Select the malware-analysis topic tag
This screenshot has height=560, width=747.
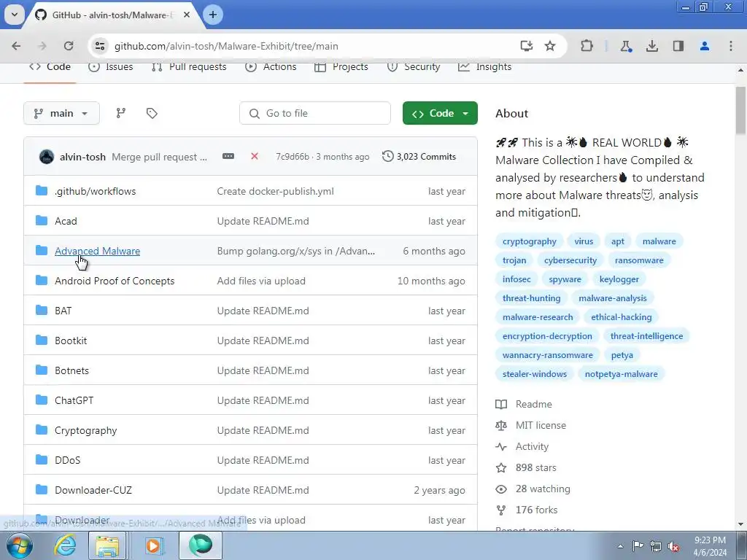tap(613, 298)
